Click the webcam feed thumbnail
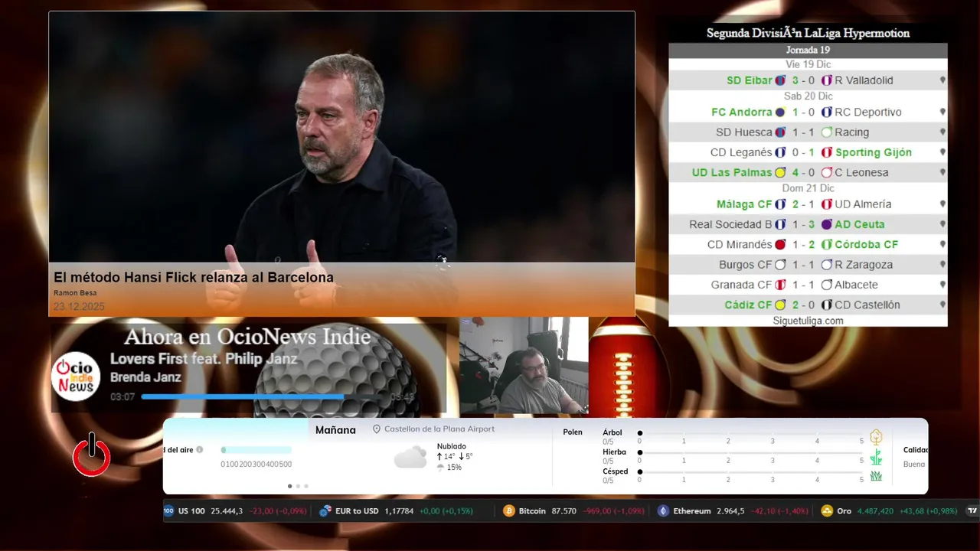Viewport: 980px width, 551px height. click(x=524, y=366)
